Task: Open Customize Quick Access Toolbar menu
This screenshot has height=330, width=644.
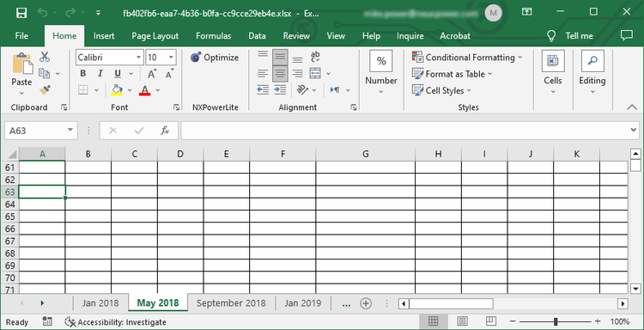Action: [98, 13]
